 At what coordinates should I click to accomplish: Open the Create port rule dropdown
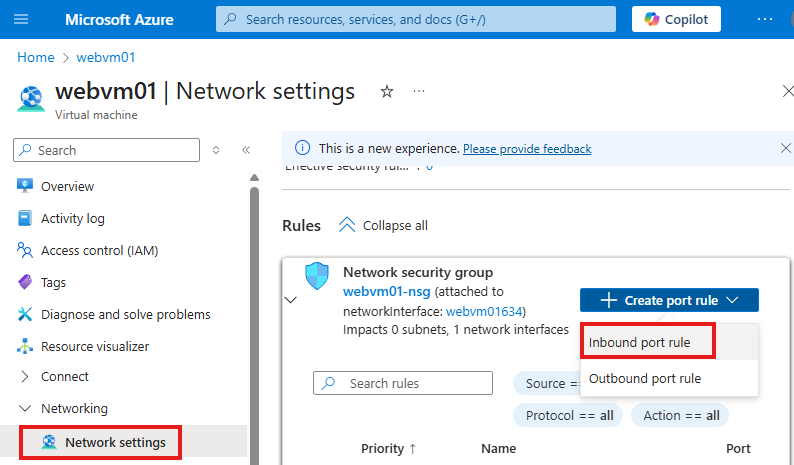(669, 300)
